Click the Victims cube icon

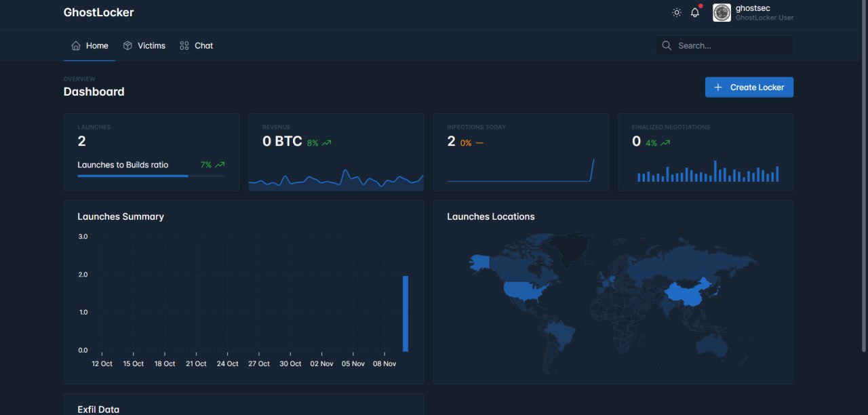tap(127, 45)
